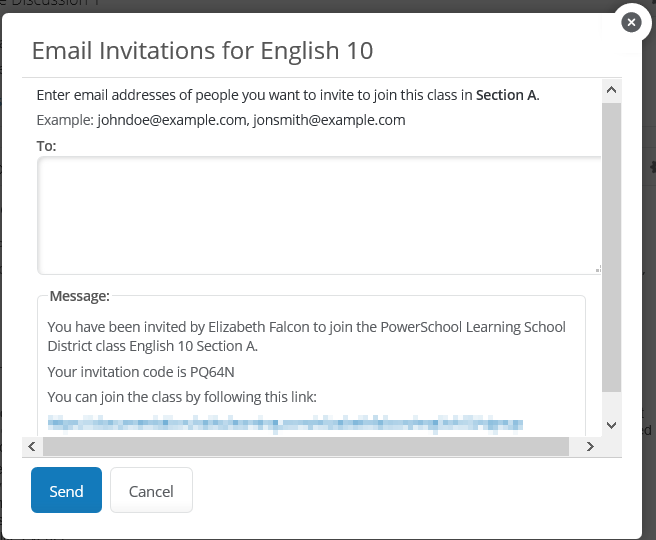Click the horizontal scrollbar thumb

[x=306, y=446]
